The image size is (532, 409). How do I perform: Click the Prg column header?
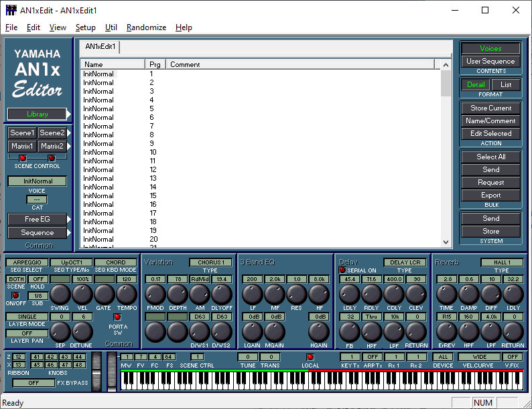155,64
